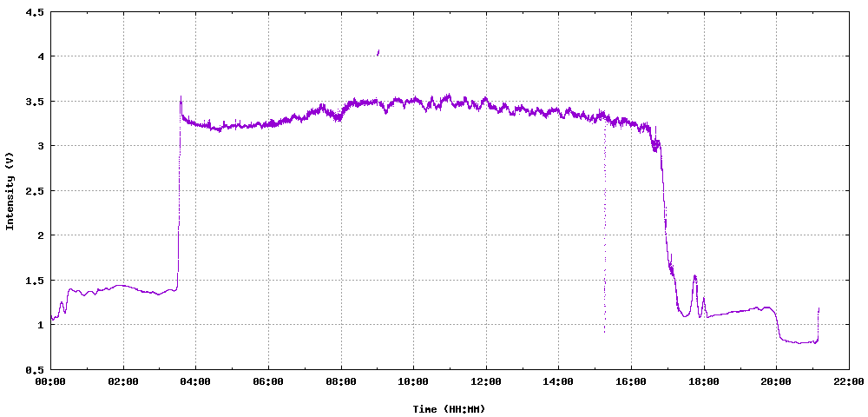The image size is (868, 417).
Task: Click the "Intensity (V)" y-axis label
Action: click(10, 190)
